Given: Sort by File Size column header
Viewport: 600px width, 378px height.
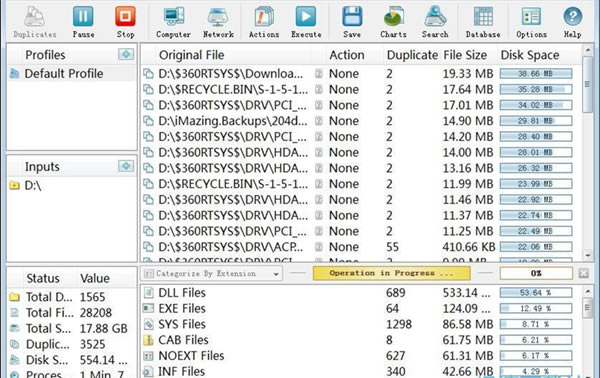Looking at the screenshot, I should point(465,55).
